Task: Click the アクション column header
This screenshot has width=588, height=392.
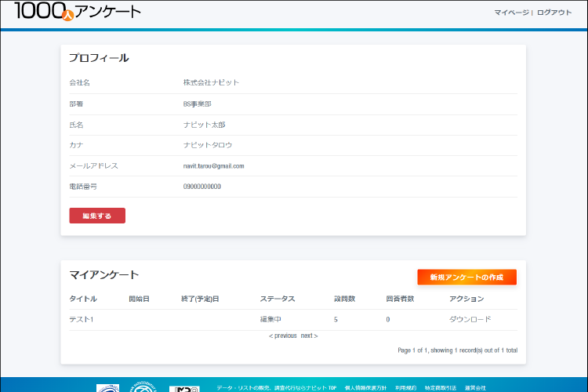Action: 466,299
